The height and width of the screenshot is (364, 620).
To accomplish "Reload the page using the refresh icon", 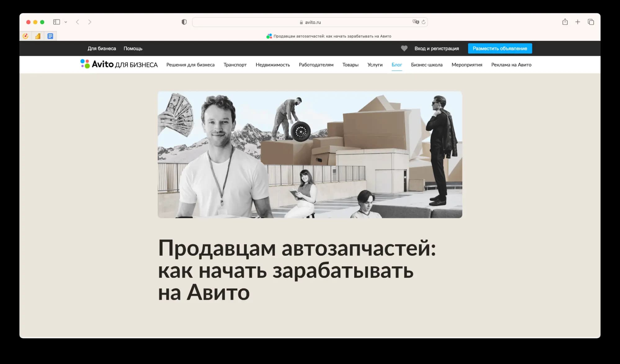I will click(423, 22).
